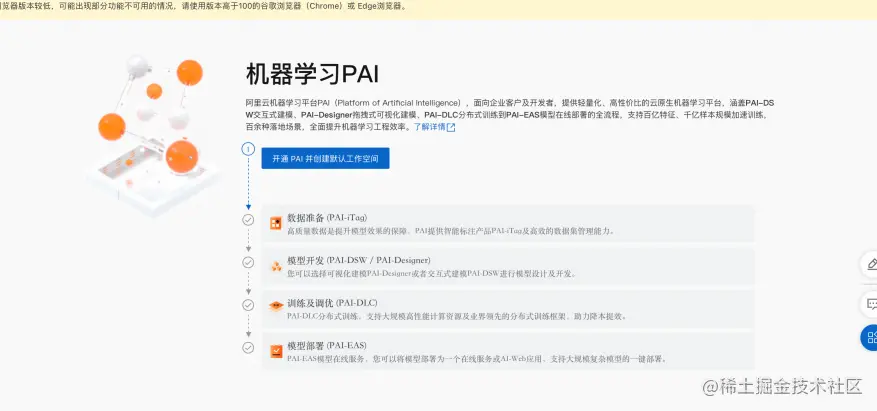Screen dimensions: 877x411
Task: Click the description starting PAI-EAS模型在线服务
Action: pyautogui.click(x=477, y=358)
